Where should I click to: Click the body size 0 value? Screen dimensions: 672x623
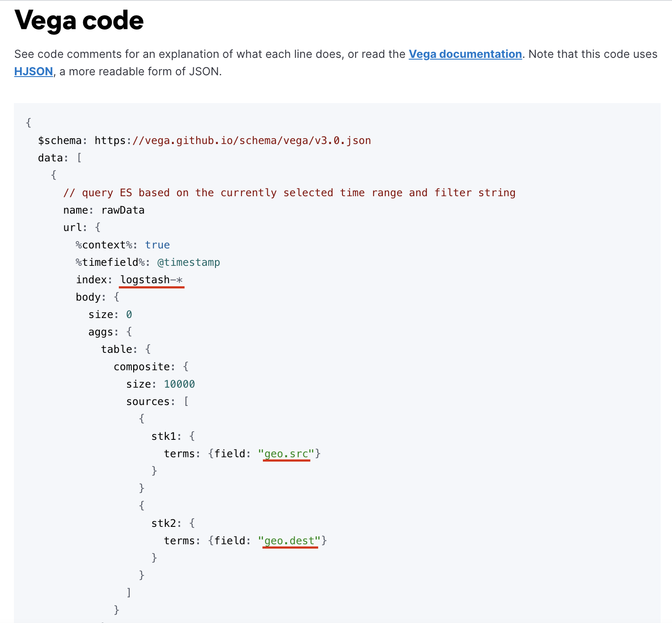[x=129, y=315]
